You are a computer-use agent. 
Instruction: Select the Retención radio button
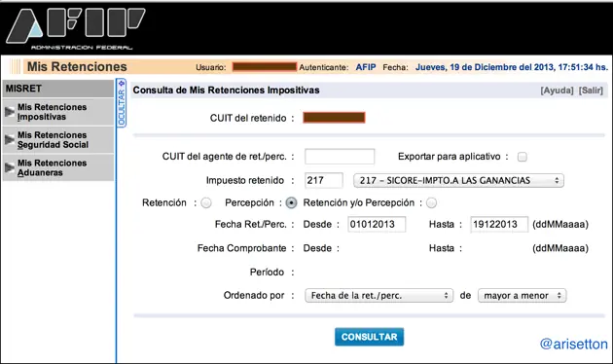pos(206,202)
